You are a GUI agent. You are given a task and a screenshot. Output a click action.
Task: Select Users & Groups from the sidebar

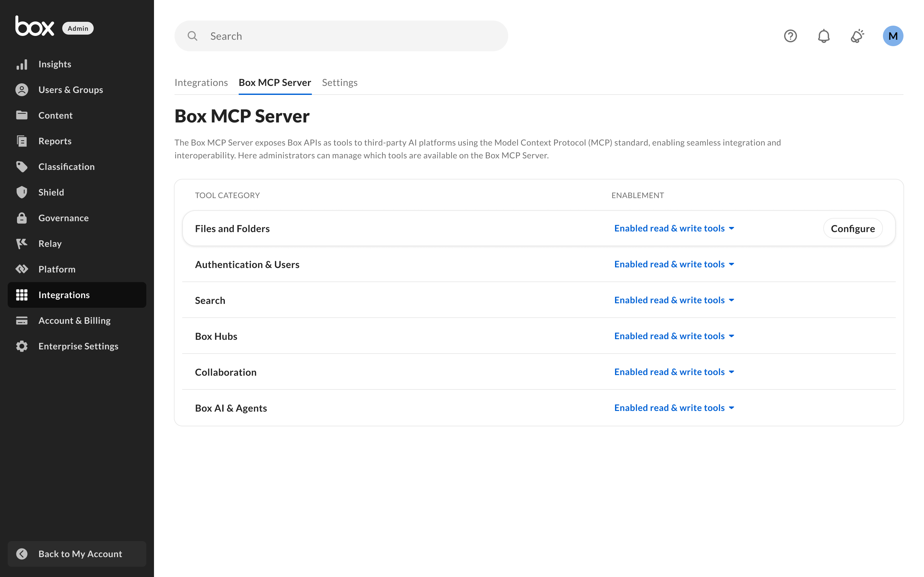pyautogui.click(x=70, y=89)
